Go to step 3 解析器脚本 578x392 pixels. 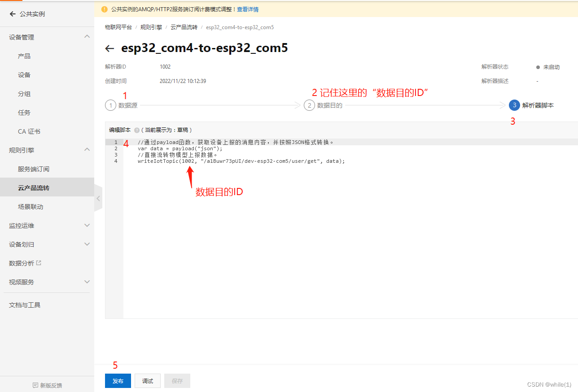click(x=531, y=105)
